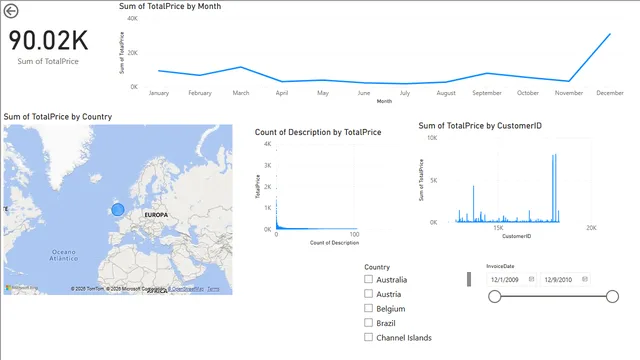Click the EUROPA label on the map
This screenshot has height=360, width=640.
pyautogui.click(x=156, y=215)
